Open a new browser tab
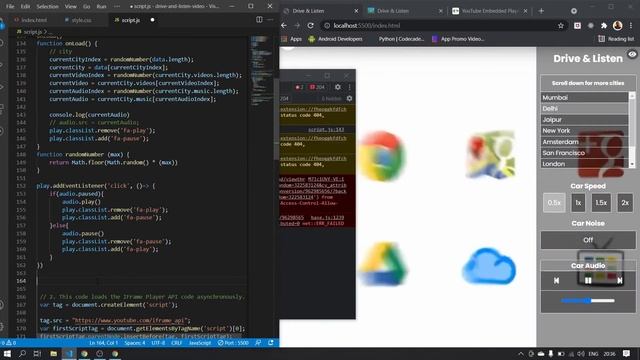The width and height of the screenshot is (640, 360). point(541,11)
